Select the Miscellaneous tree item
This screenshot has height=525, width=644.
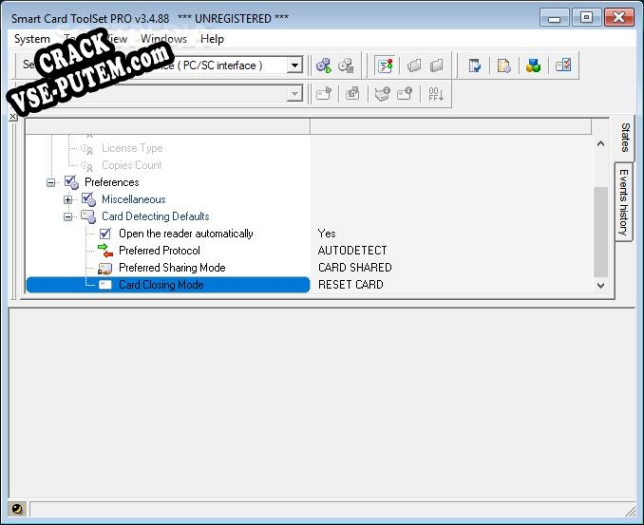pyautogui.click(x=133, y=199)
